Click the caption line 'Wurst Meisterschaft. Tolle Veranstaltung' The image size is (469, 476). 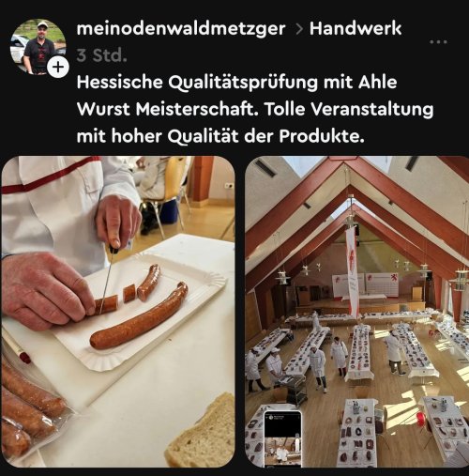255,109
